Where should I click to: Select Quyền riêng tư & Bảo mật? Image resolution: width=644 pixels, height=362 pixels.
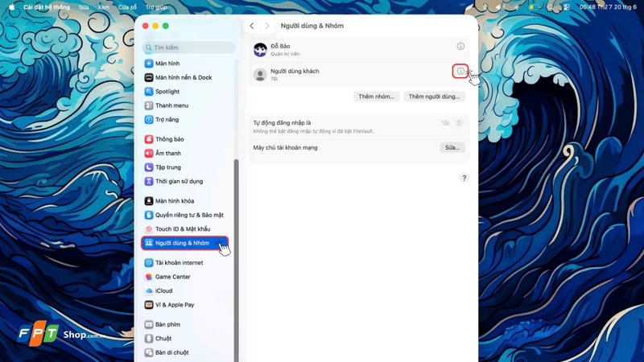click(184, 215)
